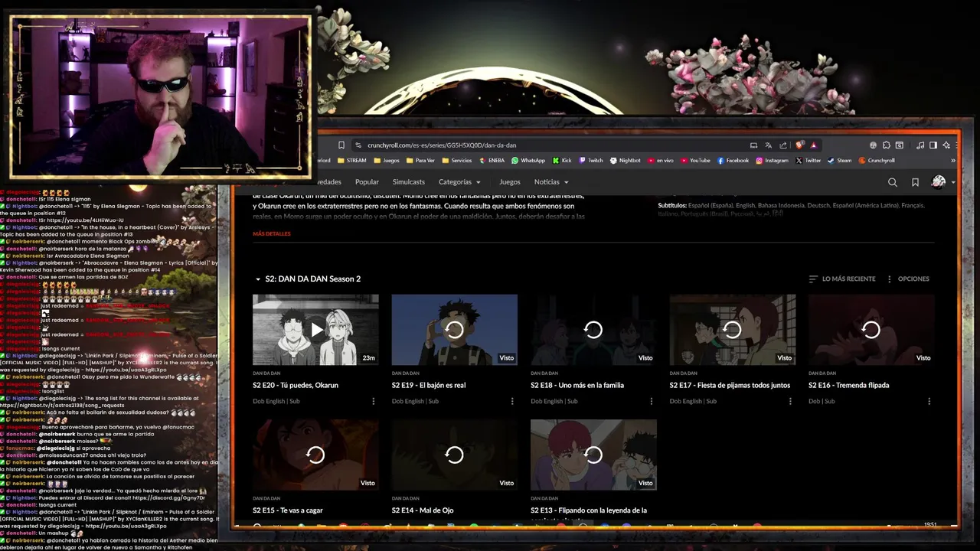
Task: Show more bookmarks with the chevron
Action: [x=953, y=161]
